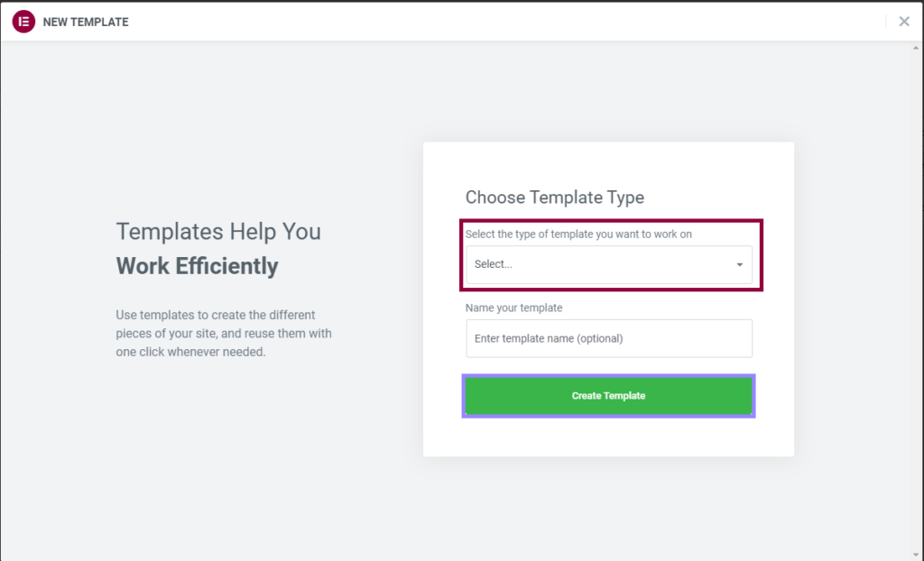Click the dropdown caret on the Select box
The image size is (924, 561).
click(x=742, y=264)
